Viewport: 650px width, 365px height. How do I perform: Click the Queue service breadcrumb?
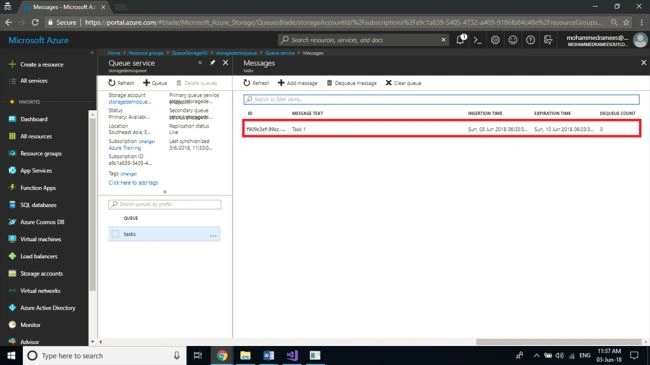pos(280,53)
